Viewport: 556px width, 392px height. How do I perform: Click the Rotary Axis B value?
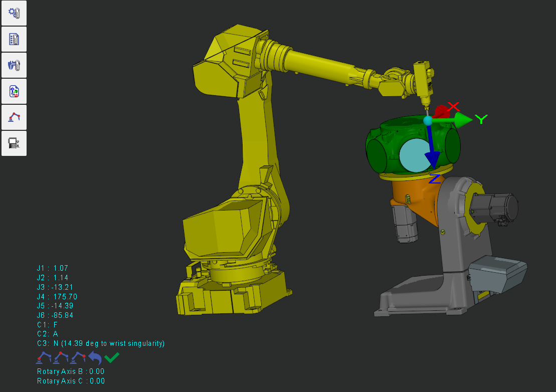point(96,371)
